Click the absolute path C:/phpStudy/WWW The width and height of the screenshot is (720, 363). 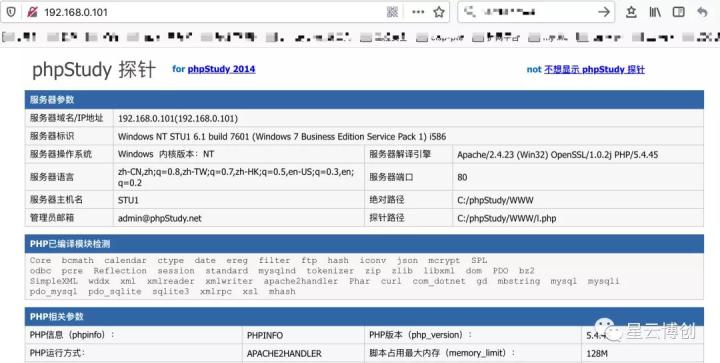495,200
